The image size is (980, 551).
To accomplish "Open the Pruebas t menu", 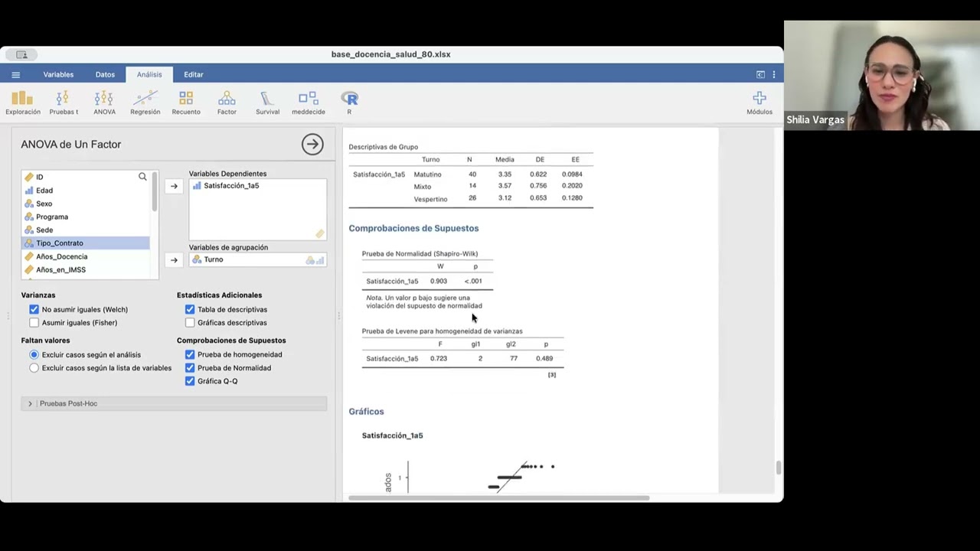I will tap(64, 103).
